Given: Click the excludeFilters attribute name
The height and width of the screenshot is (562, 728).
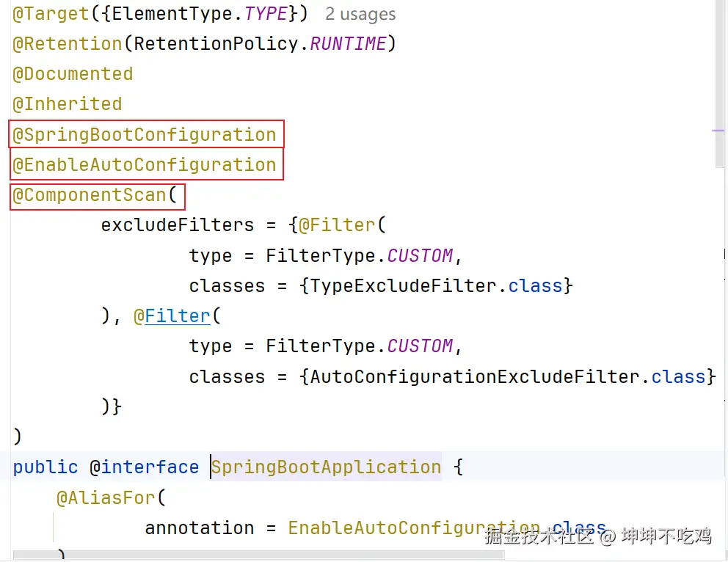Looking at the screenshot, I should click(x=178, y=225).
